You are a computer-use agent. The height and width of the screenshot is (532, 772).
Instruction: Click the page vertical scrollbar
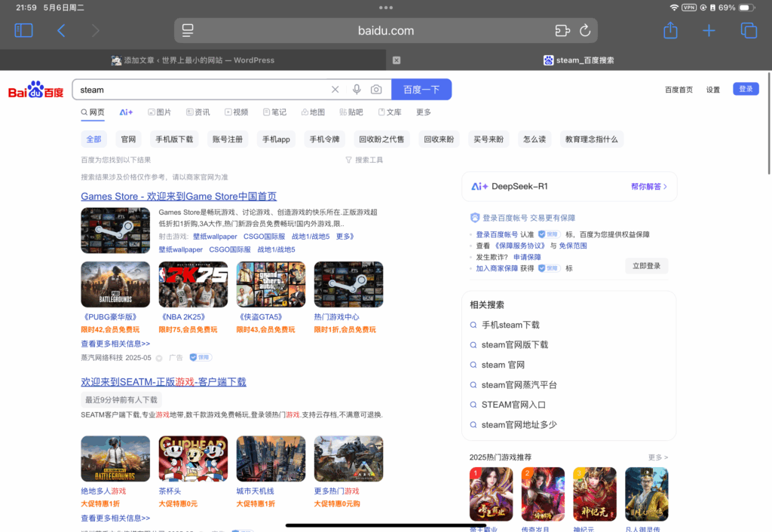click(x=769, y=123)
